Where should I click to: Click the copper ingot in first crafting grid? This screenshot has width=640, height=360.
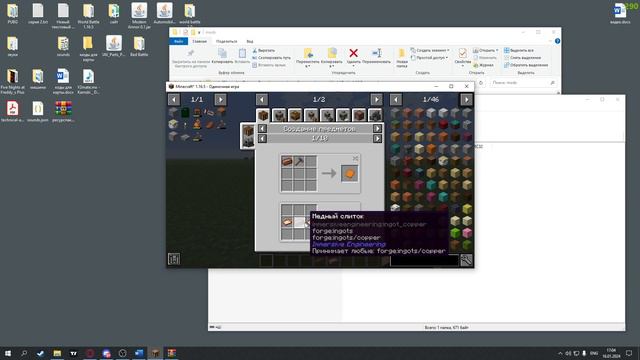(x=287, y=162)
